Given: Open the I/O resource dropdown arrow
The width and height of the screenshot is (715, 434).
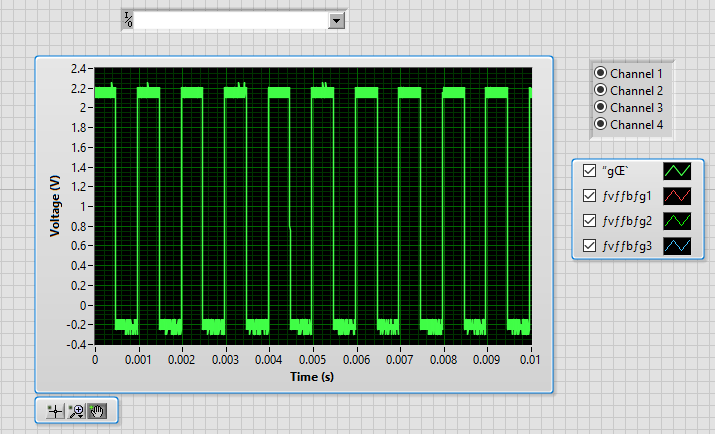Looking at the screenshot, I should click(x=337, y=21).
